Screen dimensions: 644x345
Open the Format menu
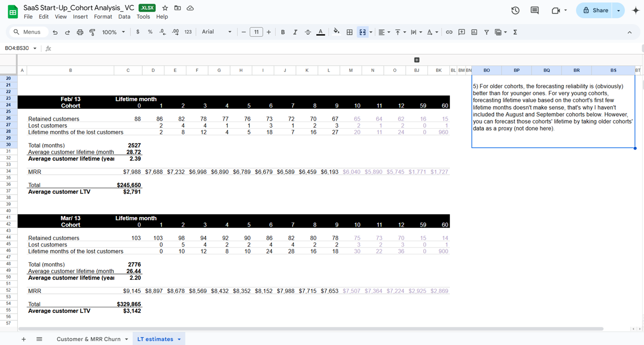[x=103, y=16]
